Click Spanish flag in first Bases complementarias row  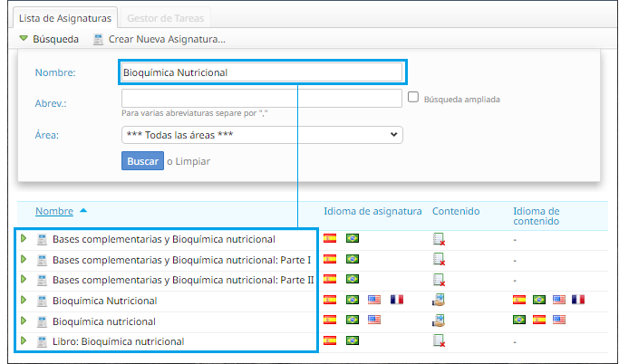point(330,238)
